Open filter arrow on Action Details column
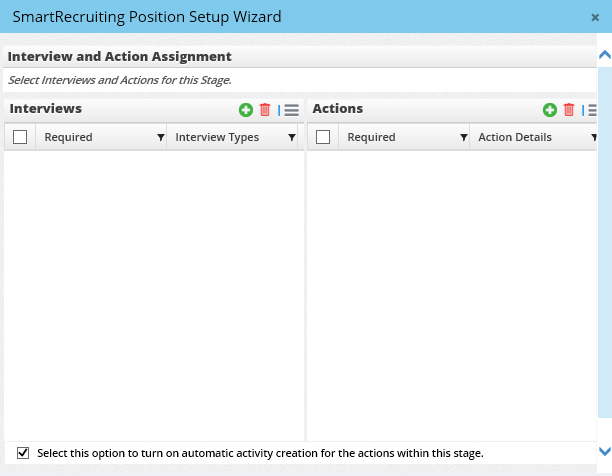Image resolution: width=612 pixels, height=476 pixels. click(x=594, y=138)
